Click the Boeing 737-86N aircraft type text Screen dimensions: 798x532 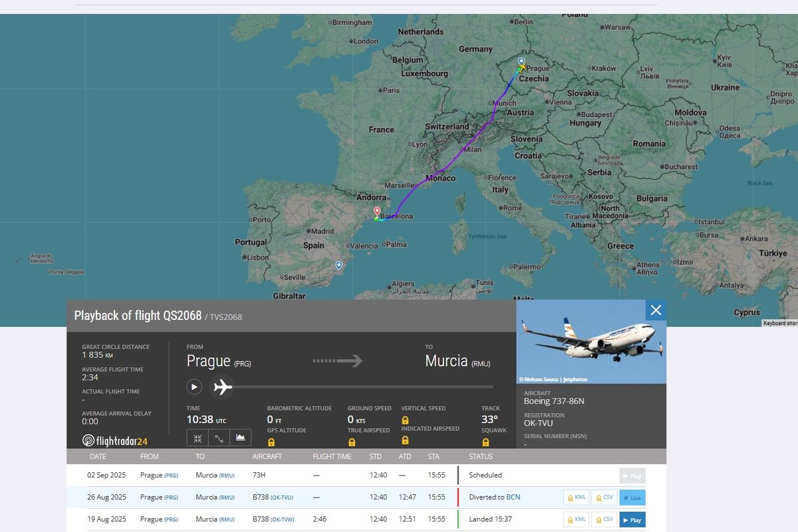554,401
